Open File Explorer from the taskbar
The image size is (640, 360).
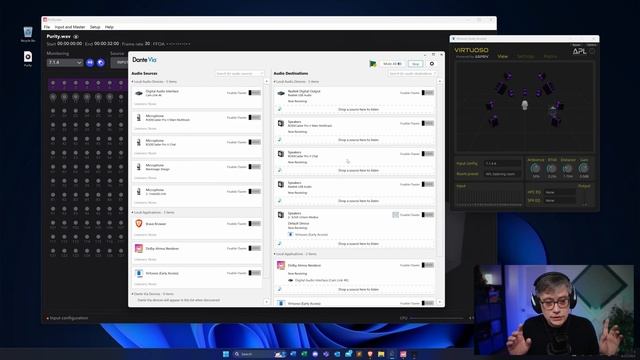pos(381,354)
